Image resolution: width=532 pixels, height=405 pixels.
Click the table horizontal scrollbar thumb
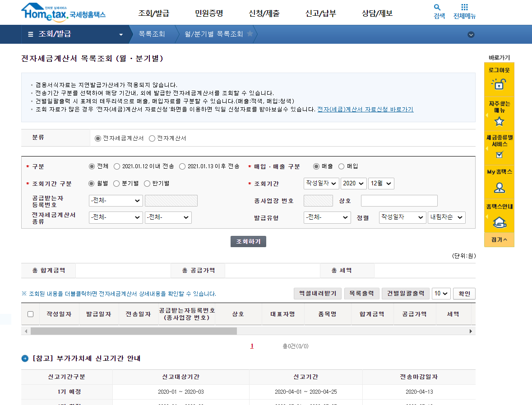click(134, 331)
